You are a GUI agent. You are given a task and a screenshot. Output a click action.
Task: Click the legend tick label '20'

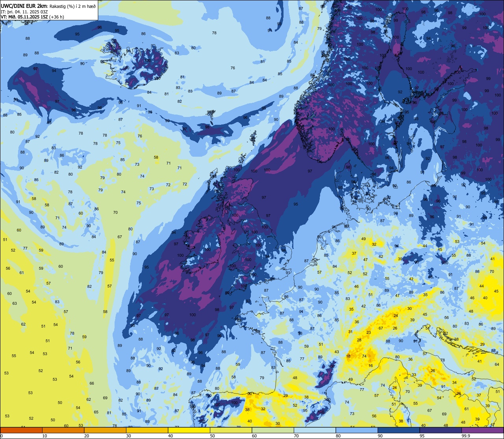point(87,436)
